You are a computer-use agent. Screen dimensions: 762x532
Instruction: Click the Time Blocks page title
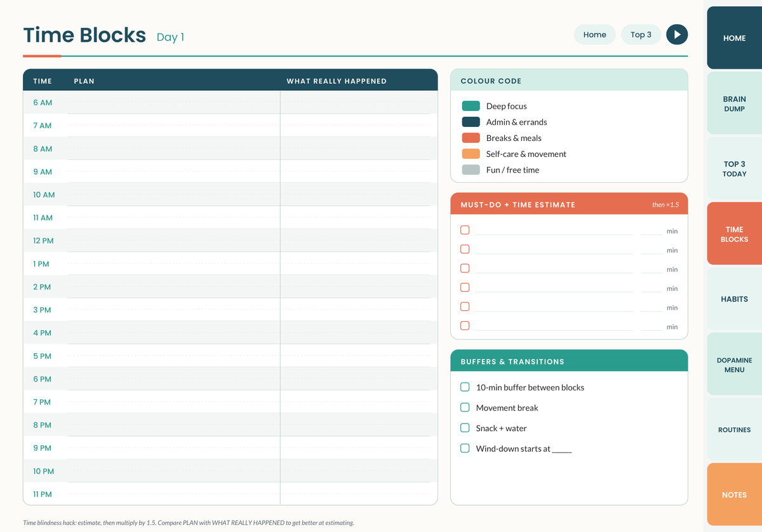click(x=84, y=35)
